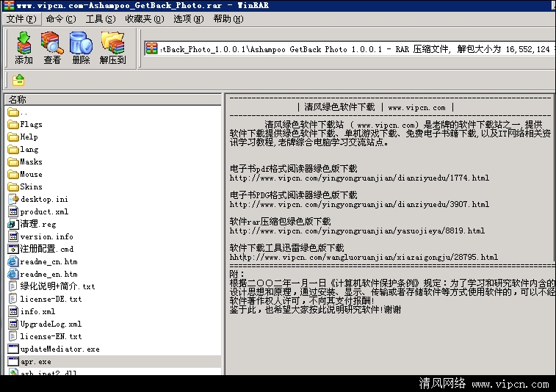Select the Masks folder
556x392 pixels.
25,161
